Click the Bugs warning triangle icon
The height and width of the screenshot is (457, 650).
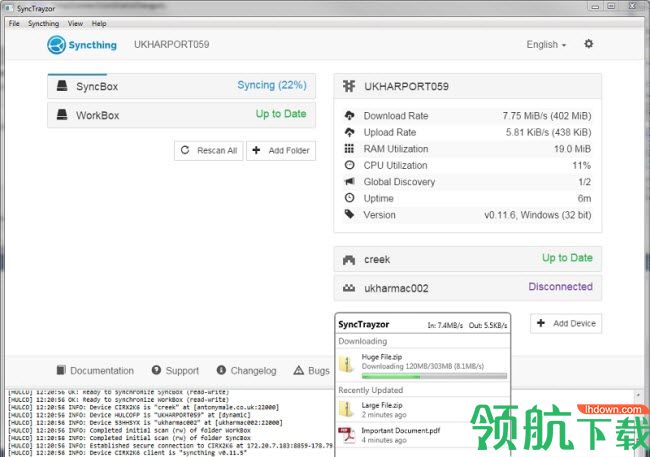[298, 370]
